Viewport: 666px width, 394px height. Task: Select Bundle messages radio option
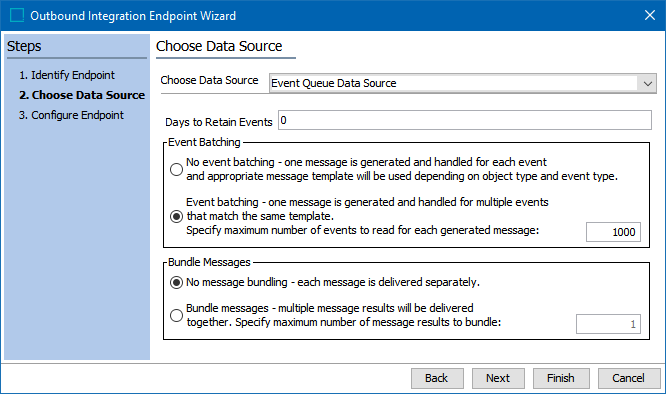[176, 315]
